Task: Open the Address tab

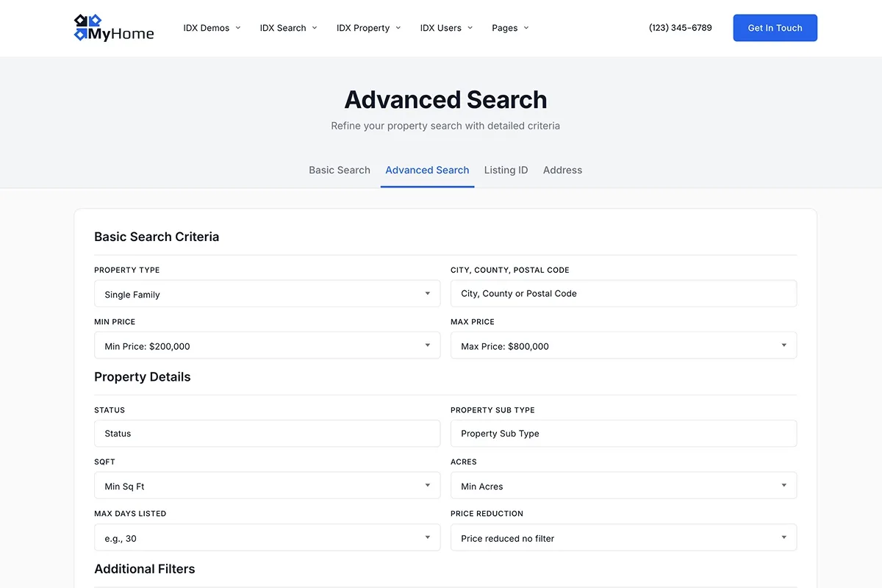Action: pos(562,170)
